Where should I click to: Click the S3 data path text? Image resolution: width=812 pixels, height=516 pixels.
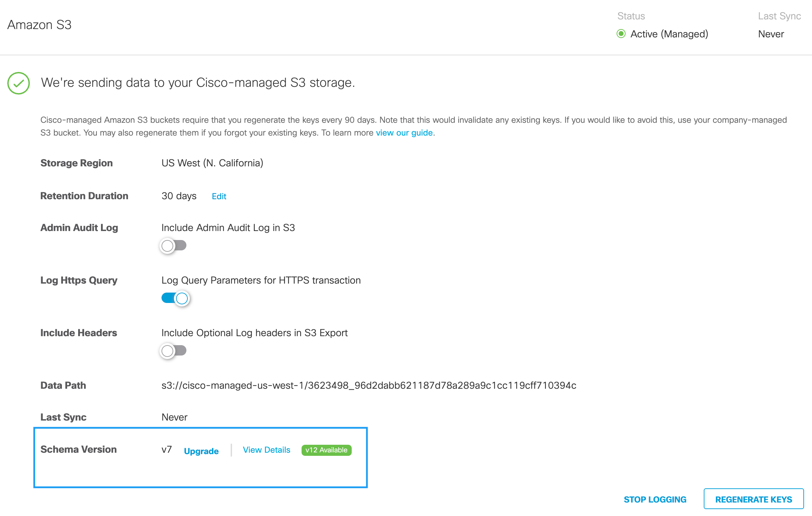[369, 385]
